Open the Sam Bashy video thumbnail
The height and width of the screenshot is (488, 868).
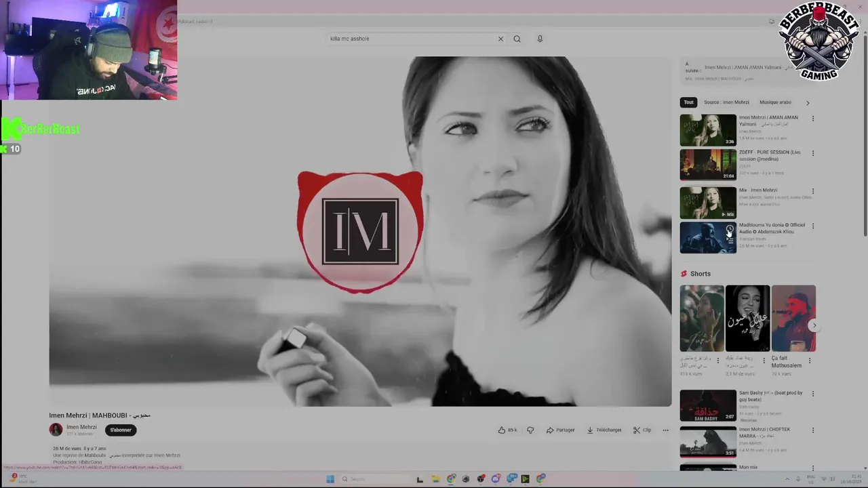[708, 405]
